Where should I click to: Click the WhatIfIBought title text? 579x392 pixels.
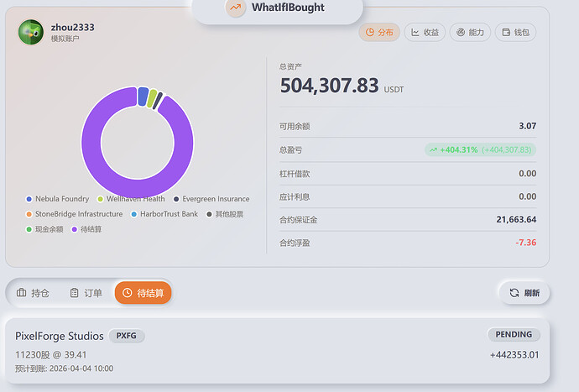288,8
